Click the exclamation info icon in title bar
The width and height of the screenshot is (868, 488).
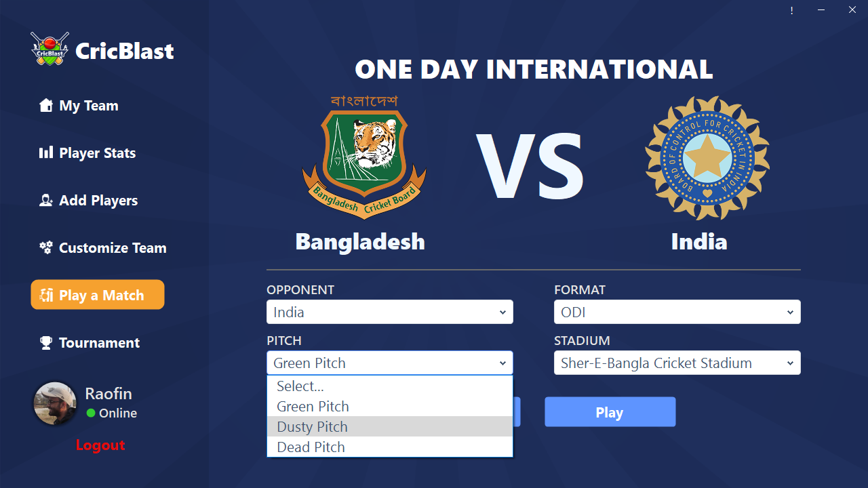(x=791, y=10)
